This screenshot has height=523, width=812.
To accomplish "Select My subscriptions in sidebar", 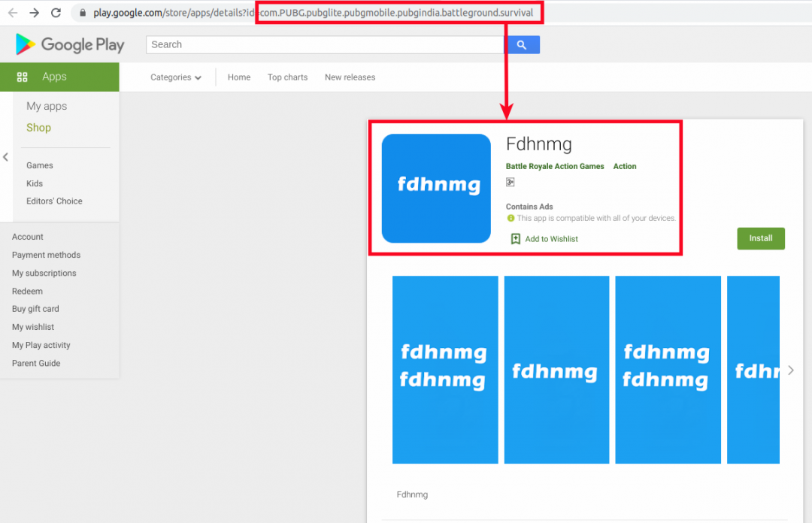I will 44,273.
